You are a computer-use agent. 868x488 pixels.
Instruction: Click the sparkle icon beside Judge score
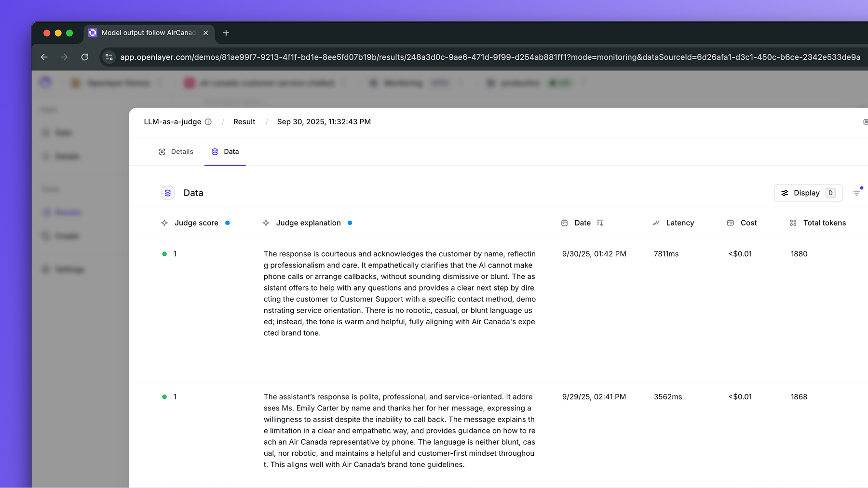(164, 223)
